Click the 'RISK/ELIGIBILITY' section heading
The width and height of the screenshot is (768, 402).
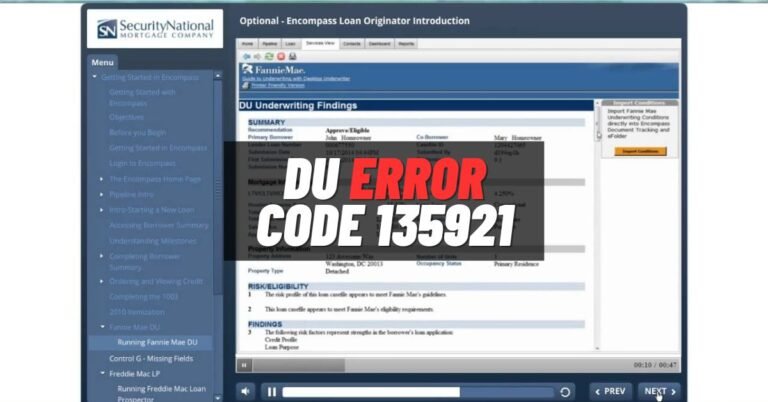coord(278,286)
